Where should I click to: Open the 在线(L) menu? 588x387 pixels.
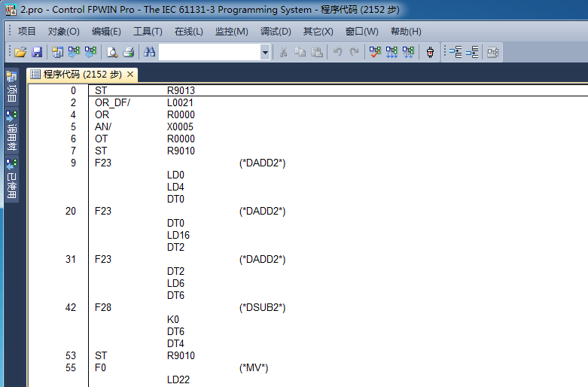[188, 32]
